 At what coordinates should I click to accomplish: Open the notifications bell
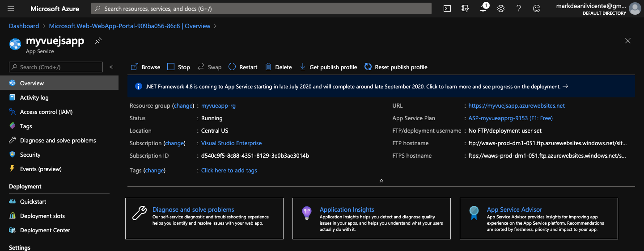483,8
